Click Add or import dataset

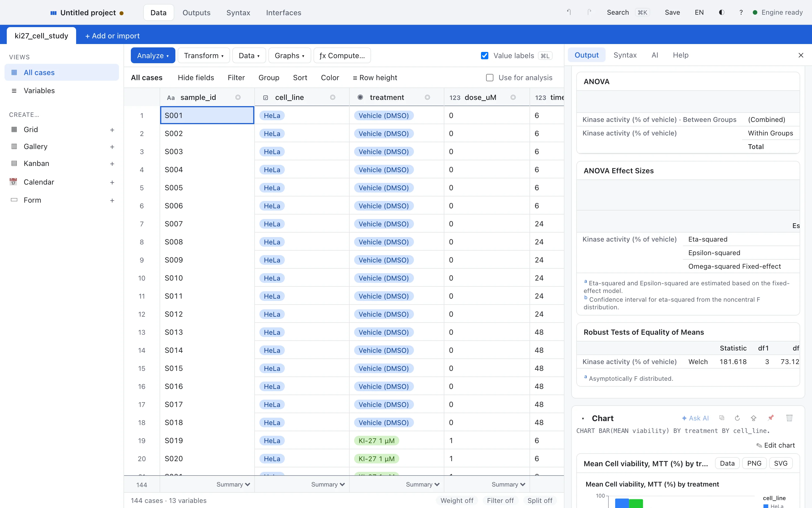point(112,36)
